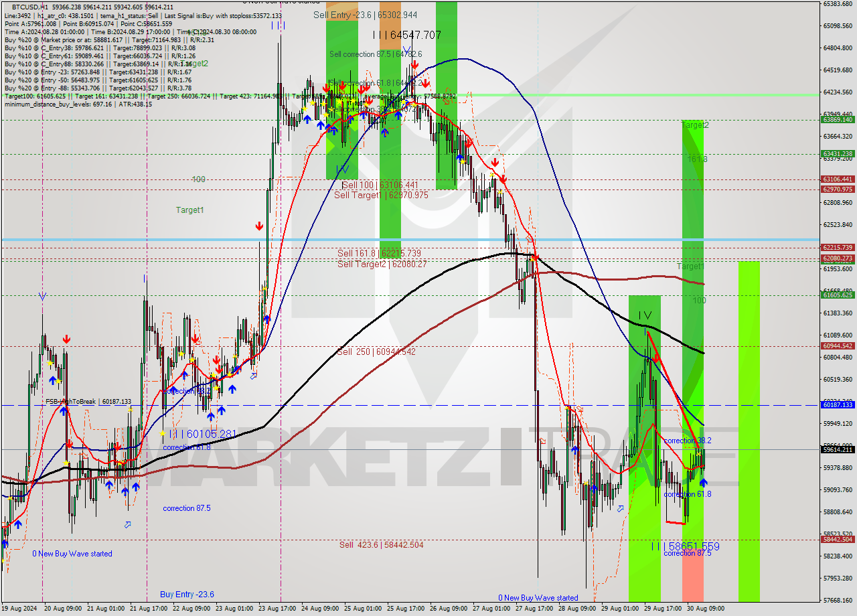Click the 'correction 38.2' label
The height and width of the screenshot is (616, 857).
click(x=687, y=441)
